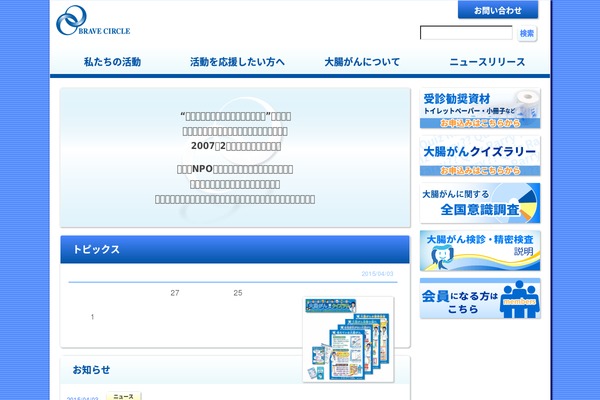Click the ニュース tag under お知らせ
This screenshot has width=600, height=400.
pyautogui.click(x=124, y=396)
